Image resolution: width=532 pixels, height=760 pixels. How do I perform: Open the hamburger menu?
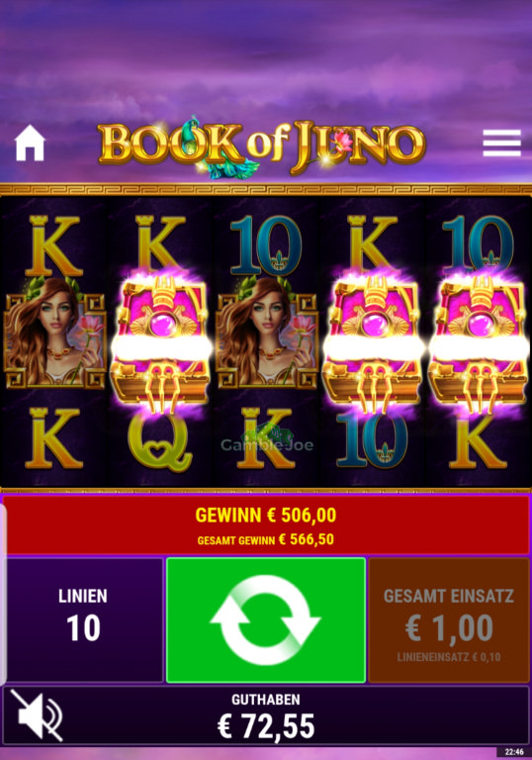[x=502, y=142]
